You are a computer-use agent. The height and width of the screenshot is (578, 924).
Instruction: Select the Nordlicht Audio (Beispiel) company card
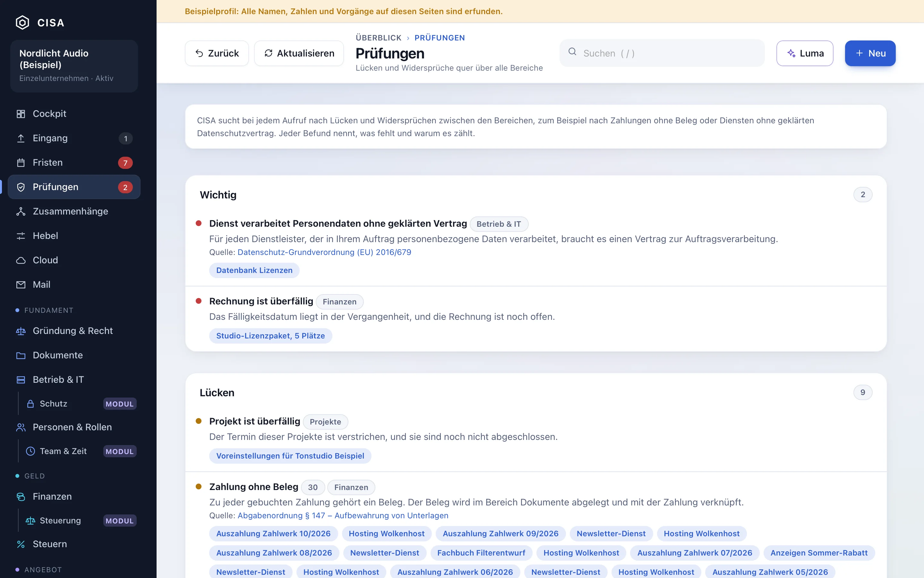(74, 66)
